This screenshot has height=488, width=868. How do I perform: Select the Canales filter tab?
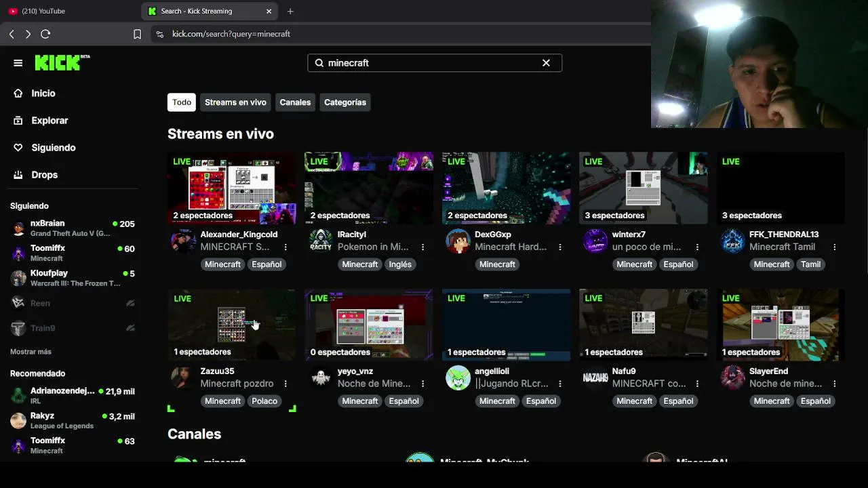(x=295, y=102)
